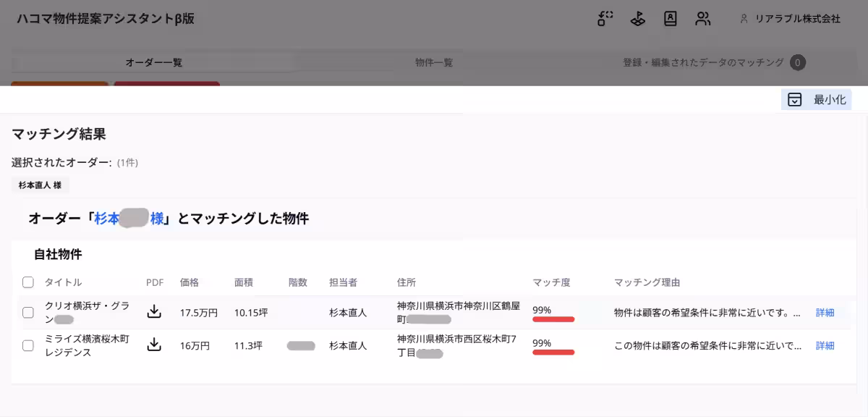Viewport: 868px width, 417px height.
Task: Select the 杉本直人 様 order chip
Action: tap(41, 185)
